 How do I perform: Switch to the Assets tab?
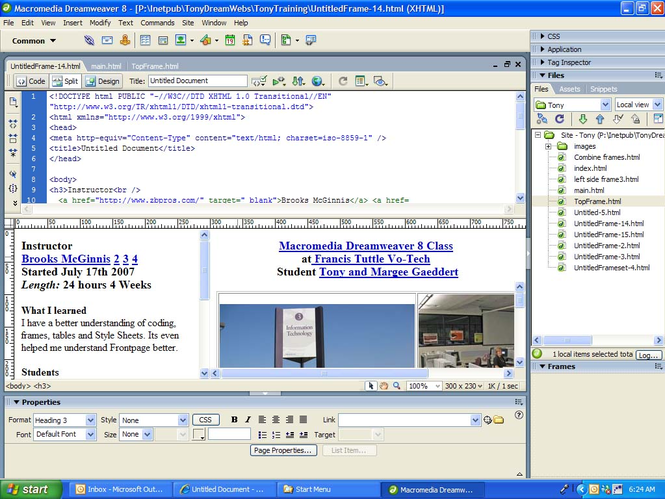point(570,89)
